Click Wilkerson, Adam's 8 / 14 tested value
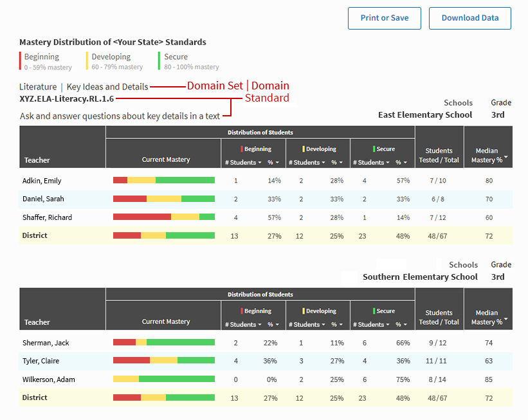Viewport: 528px width, 420px height. (x=437, y=379)
